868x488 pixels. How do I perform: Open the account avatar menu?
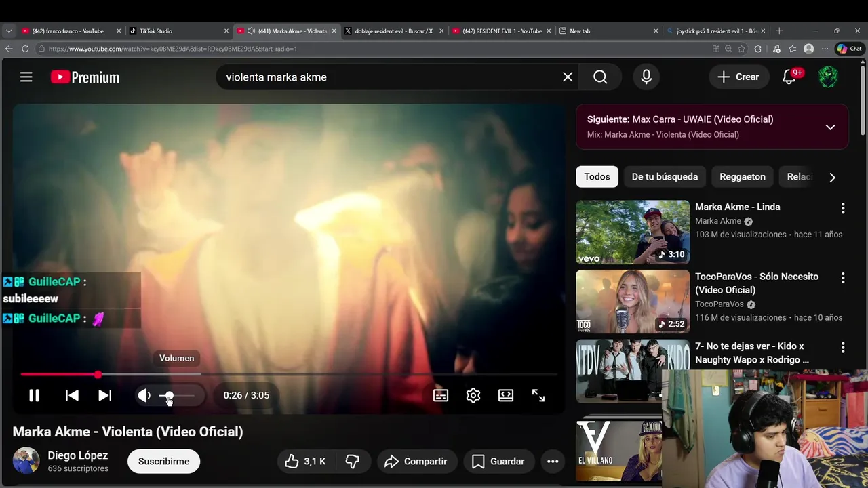pos(828,77)
